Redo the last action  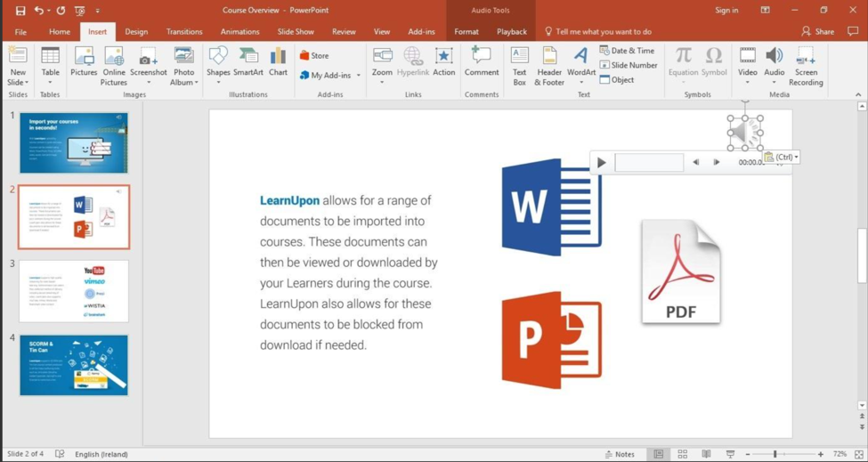pyautogui.click(x=61, y=10)
